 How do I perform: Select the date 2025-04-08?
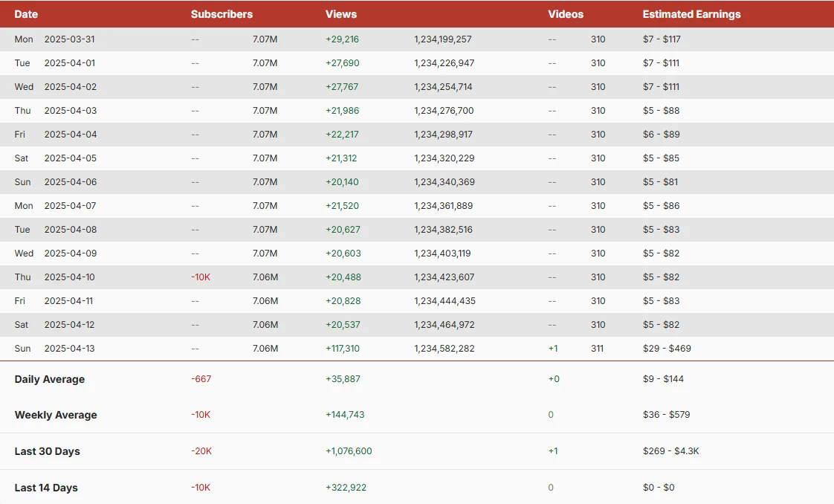(70, 230)
